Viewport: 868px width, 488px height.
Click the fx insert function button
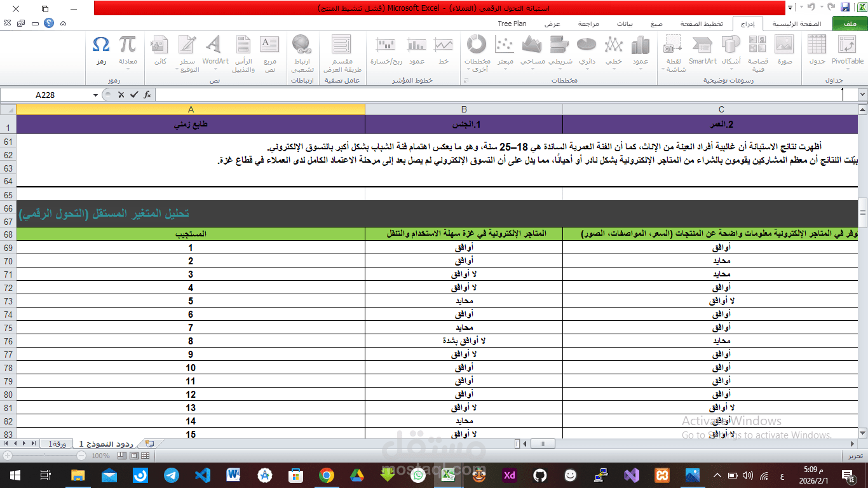pyautogui.click(x=147, y=95)
